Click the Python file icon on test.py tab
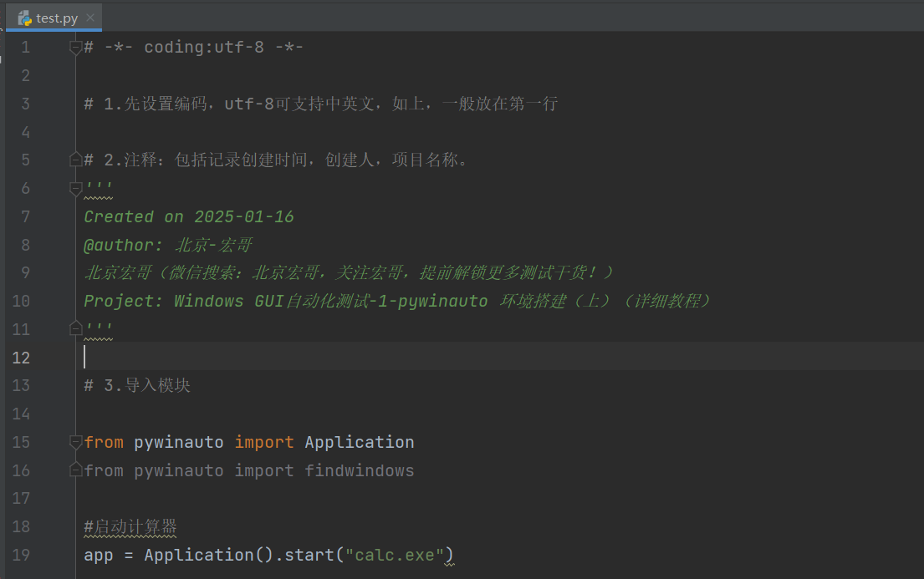 (x=25, y=17)
